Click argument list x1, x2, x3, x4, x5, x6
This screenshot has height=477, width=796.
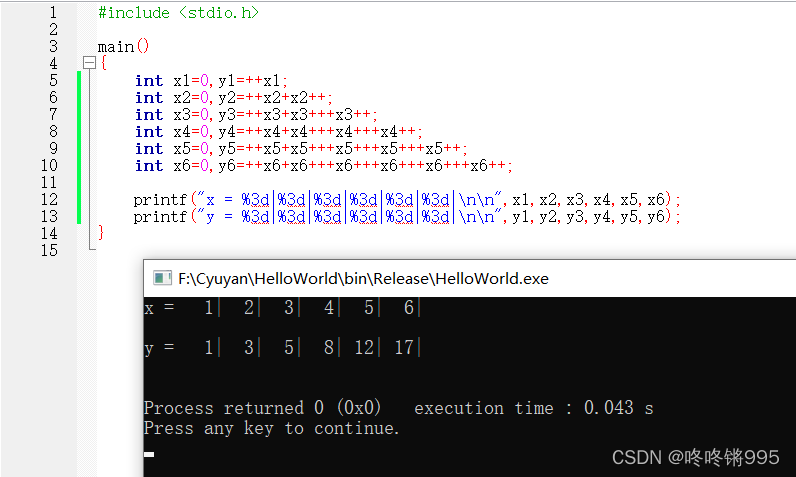[588, 200]
